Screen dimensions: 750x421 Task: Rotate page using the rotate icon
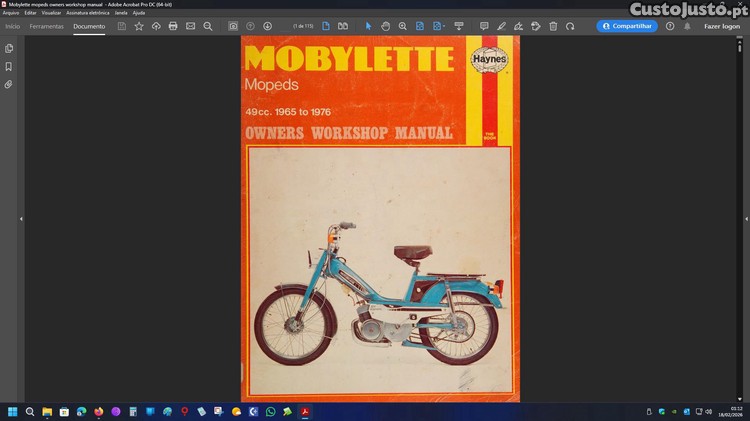pos(570,26)
